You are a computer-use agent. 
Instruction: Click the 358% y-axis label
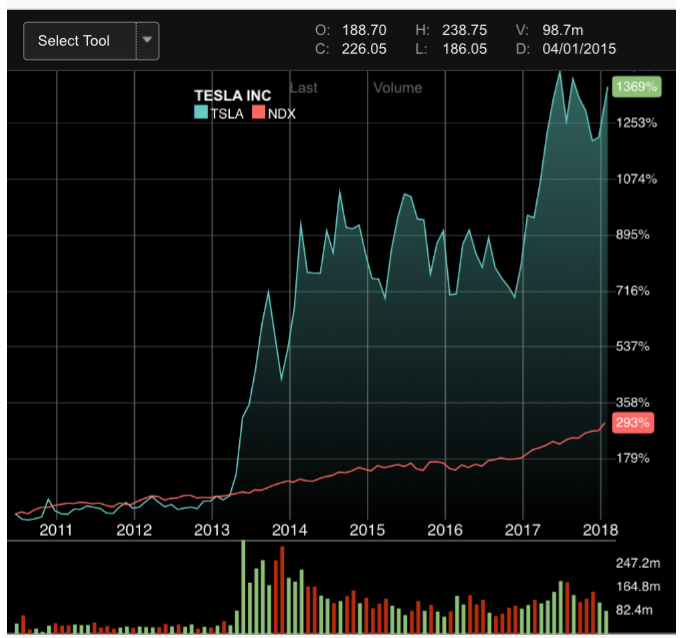[633, 403]
